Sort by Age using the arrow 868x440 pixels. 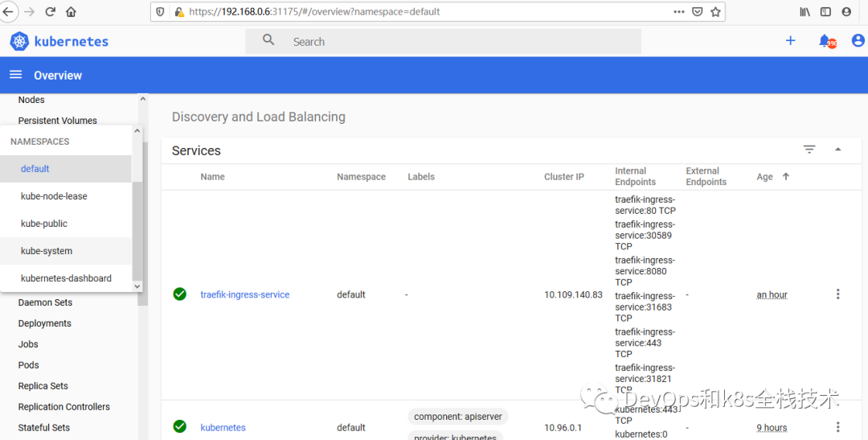tap(785, 176)
